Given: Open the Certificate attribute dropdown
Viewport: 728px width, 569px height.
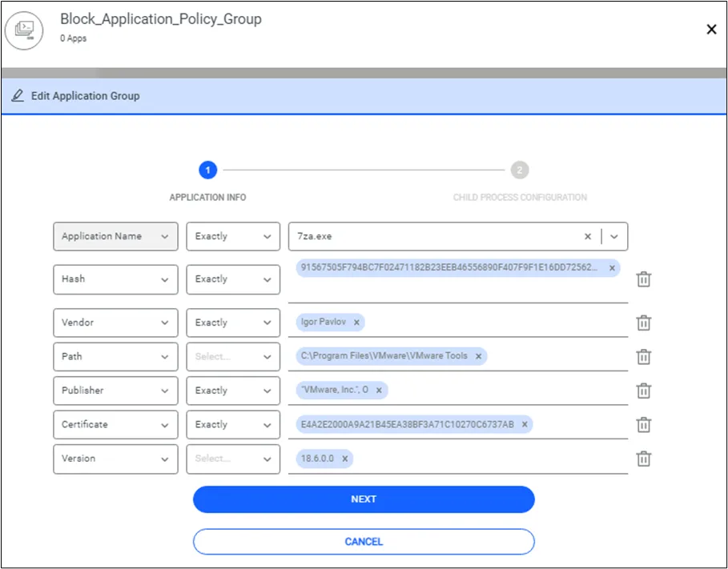Looking at the screenshot, I should 115,424.
